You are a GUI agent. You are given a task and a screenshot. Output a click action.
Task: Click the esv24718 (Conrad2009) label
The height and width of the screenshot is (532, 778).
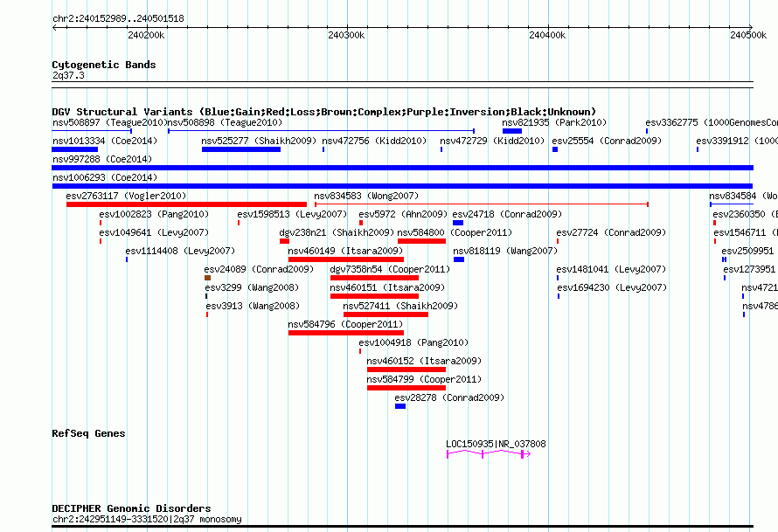pos(507,214)
